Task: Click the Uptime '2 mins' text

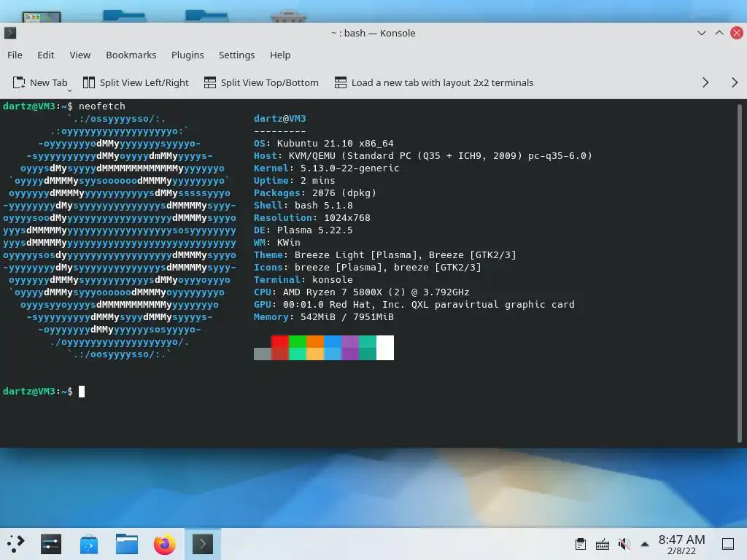Action: [317, 181]
